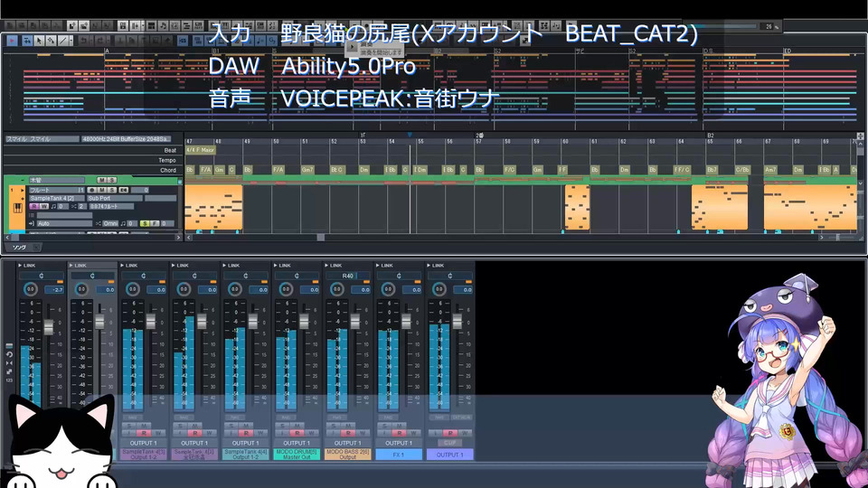Viewport: 868px width, 488px height.
Task: Open the Omni channel dropdown
Action: tap(110, 223)
